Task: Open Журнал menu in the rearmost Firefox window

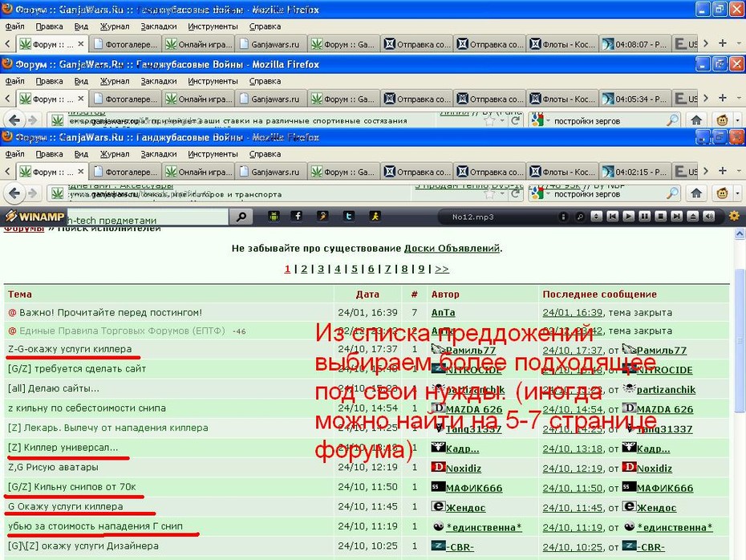Action: point(115,26)
